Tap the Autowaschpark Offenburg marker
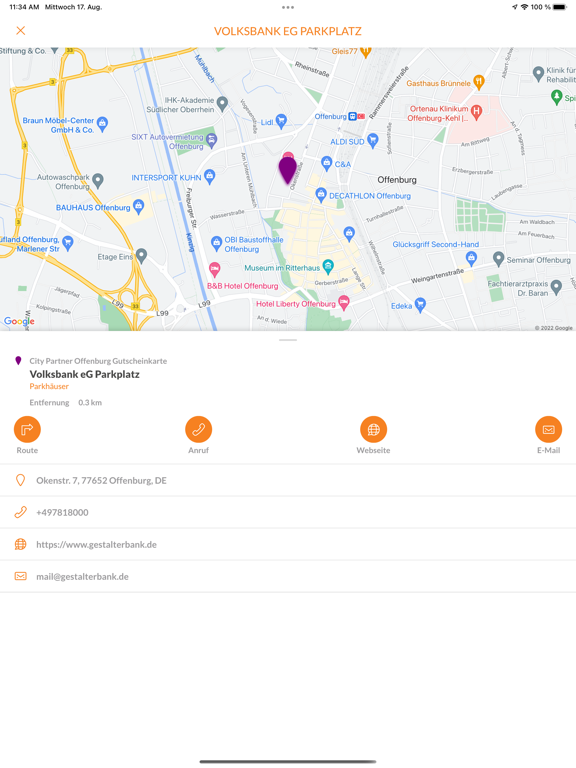Image resolution: width=576 pixels, height=768 pixels. (98, 181)
